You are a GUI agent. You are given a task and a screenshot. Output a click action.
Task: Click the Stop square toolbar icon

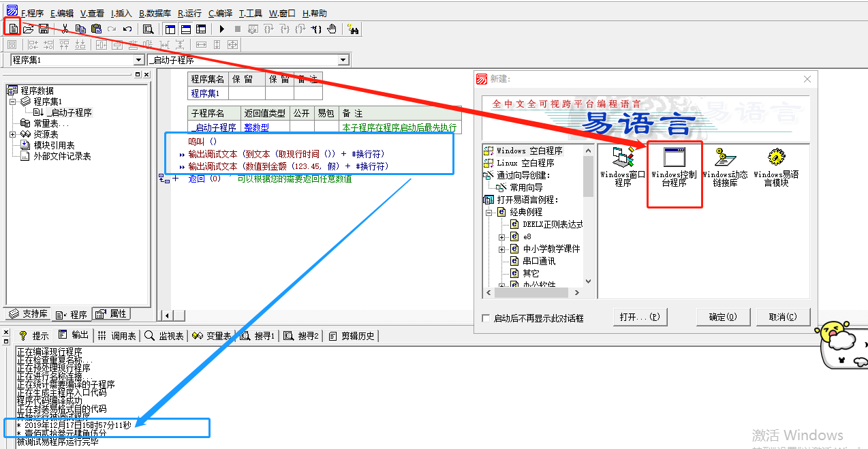tap(237, 29)
